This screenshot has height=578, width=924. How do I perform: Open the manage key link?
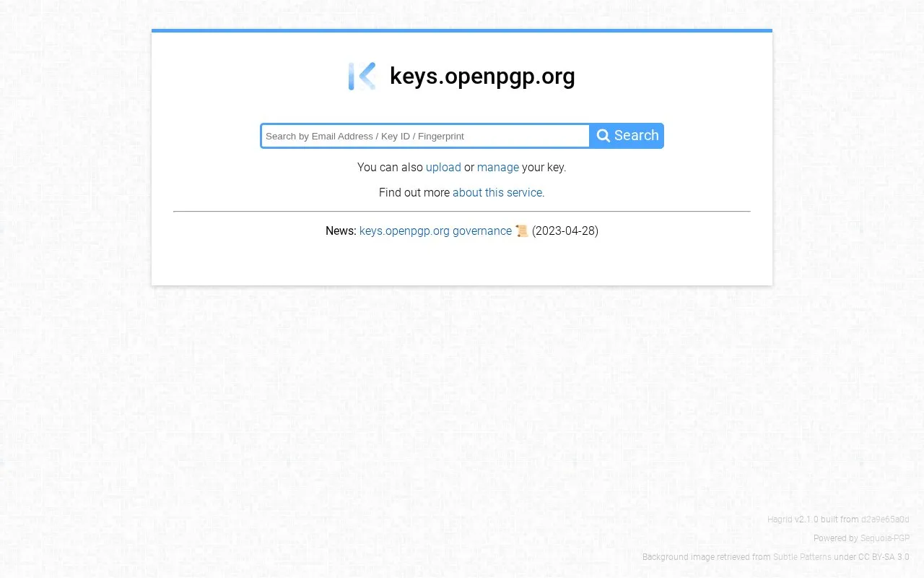(498, 167)
